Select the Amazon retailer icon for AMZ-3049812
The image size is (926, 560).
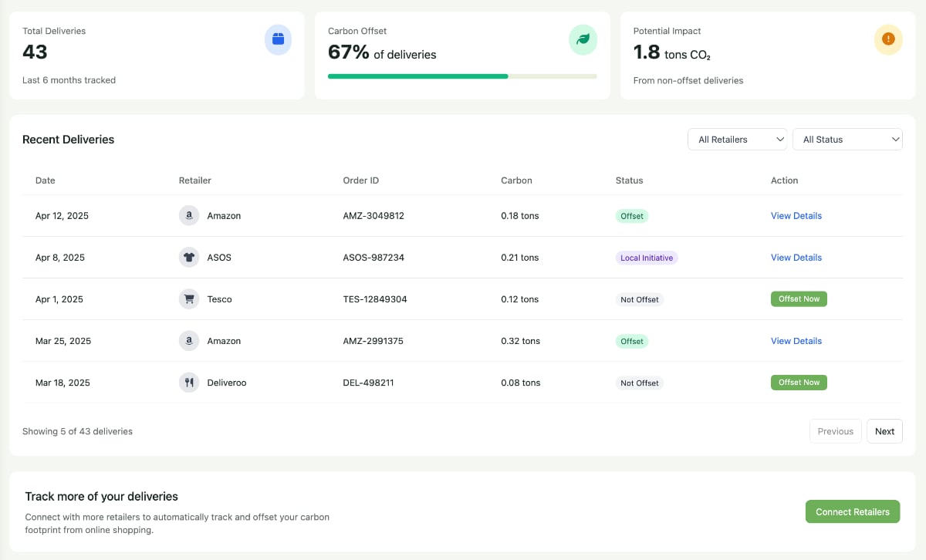click(x=189, y=215)
